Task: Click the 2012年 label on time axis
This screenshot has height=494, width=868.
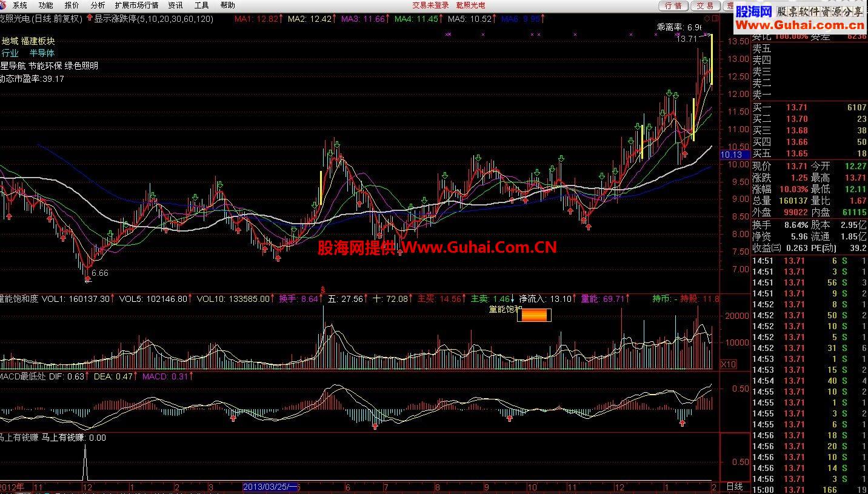Action: pos(12,487)
